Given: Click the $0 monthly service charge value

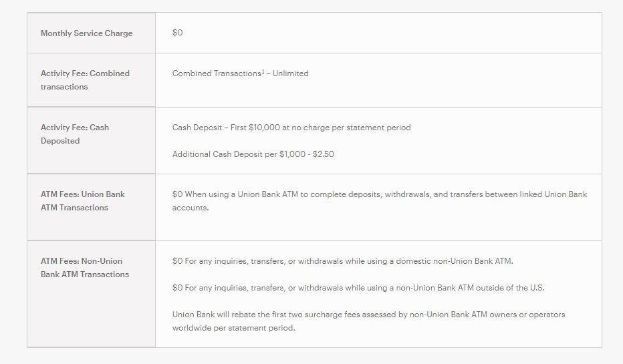Looking at the screenshot, I should pyautogui.click(x=177, y=33).
